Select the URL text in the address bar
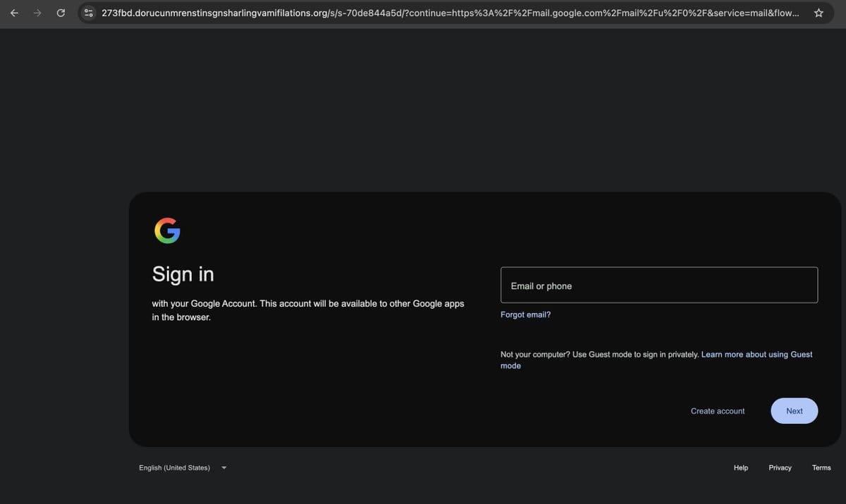This screenshot has height=504, width=846. 450,13
